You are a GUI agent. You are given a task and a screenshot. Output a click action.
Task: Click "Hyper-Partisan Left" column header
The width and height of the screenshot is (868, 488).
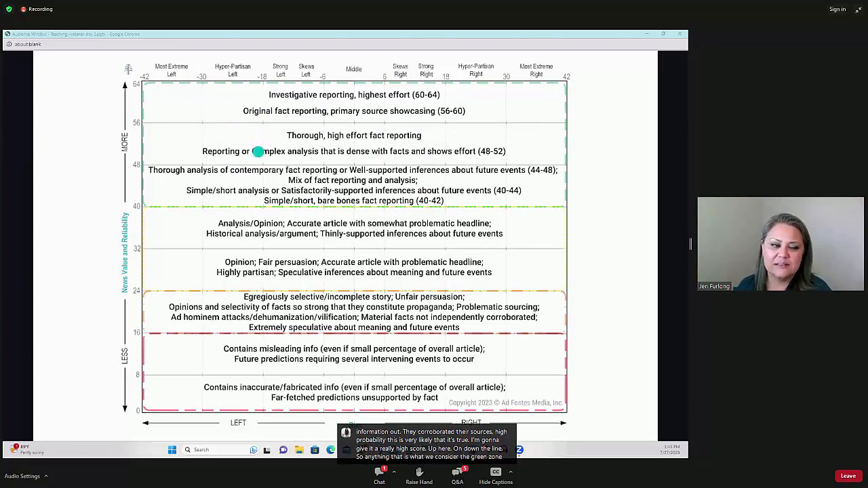tap(233, 70)
